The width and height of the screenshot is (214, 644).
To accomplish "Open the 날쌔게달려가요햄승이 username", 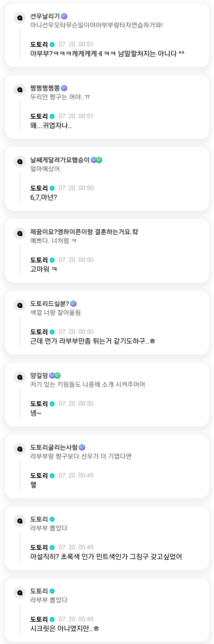I will (60, 160).
